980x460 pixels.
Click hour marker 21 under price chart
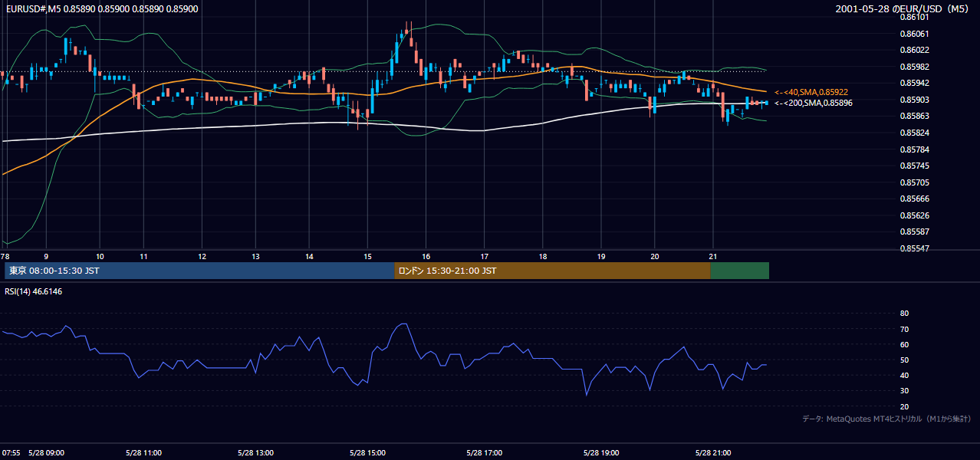(x=713, y=256)
